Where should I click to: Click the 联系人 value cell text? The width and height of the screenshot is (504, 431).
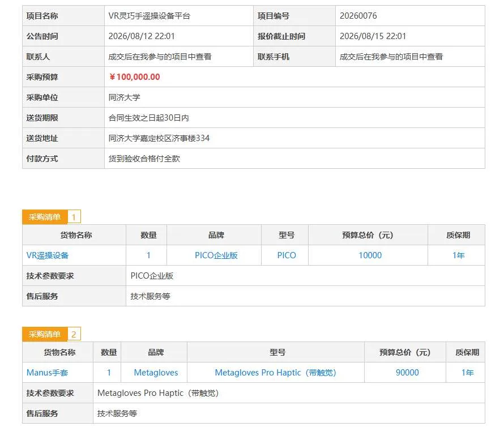[160, 57]
